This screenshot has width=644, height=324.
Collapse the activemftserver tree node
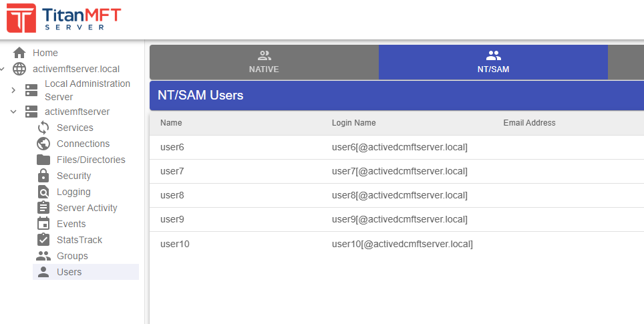[x=13, y=112]
